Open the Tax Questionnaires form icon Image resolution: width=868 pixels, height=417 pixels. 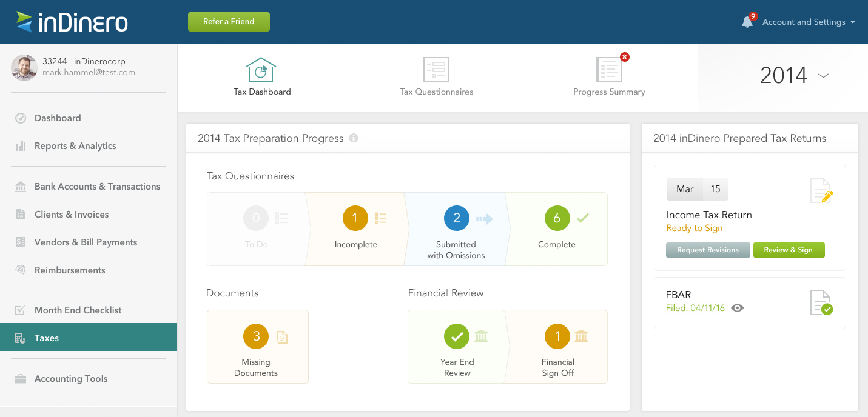436,70
